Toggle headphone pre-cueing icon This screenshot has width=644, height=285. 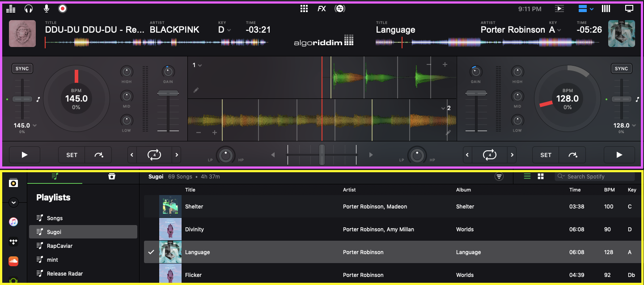(29, 9)
